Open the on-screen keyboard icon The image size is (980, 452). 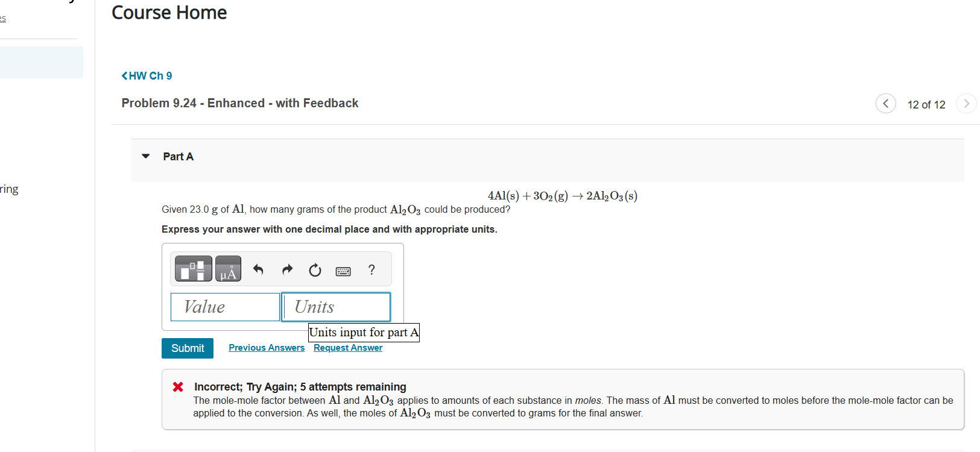(343, 271)
